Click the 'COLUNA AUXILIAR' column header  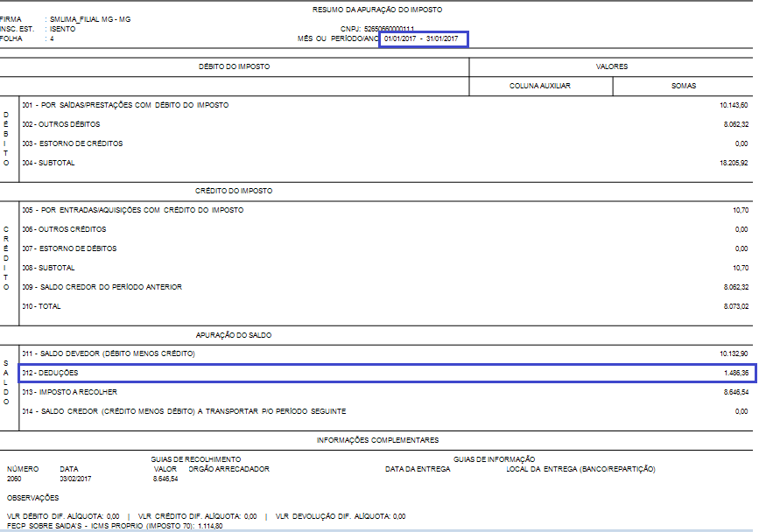tap(540, 86)
